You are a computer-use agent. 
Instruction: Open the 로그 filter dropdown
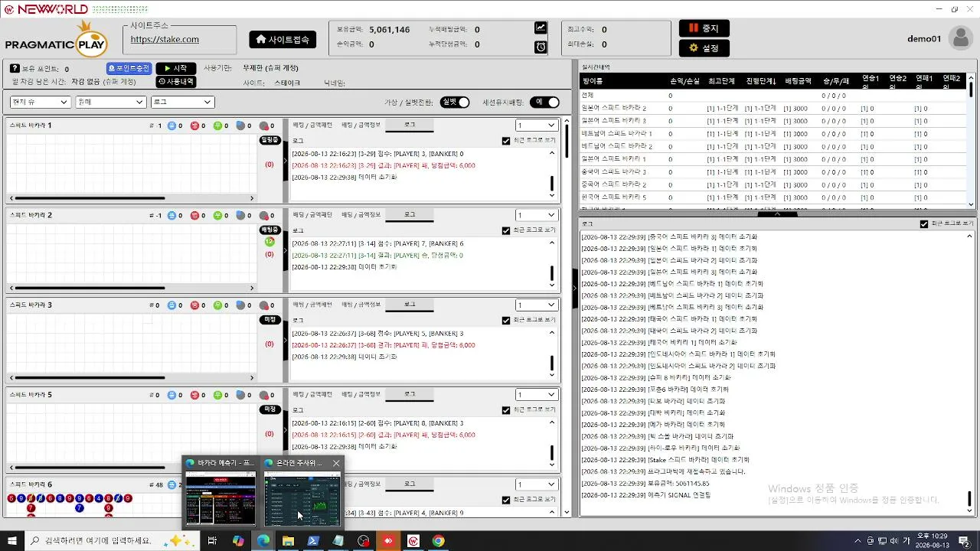click(x=182, y=102)
